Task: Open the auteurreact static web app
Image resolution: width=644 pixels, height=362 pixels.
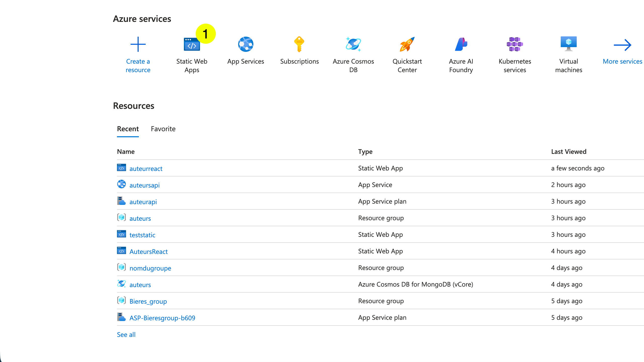Action: pos(146,169)
